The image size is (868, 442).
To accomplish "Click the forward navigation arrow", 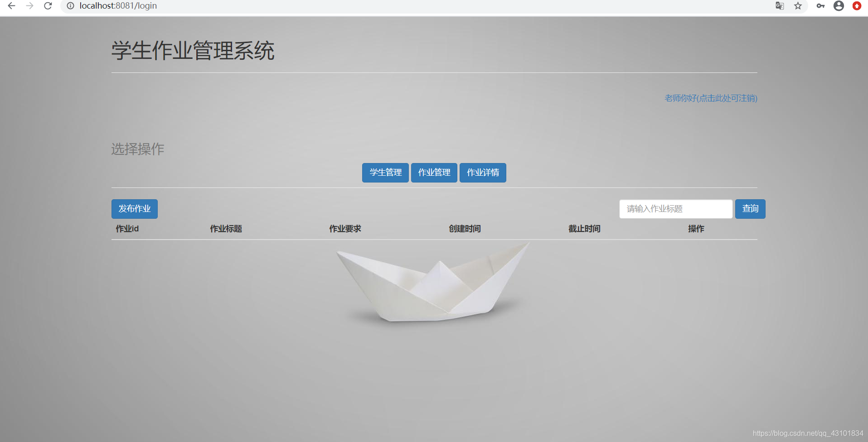I will point(30,6).
